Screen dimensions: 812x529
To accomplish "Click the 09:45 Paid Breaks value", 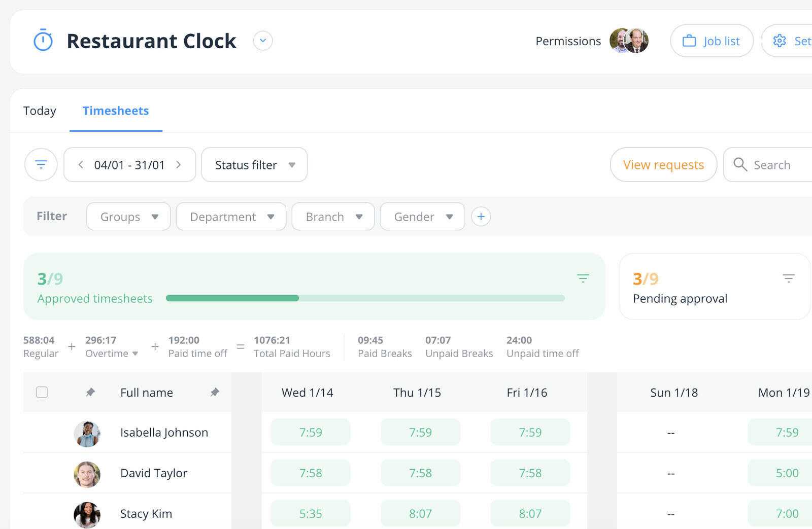I will pyautogui.click(x=370, y=340).
